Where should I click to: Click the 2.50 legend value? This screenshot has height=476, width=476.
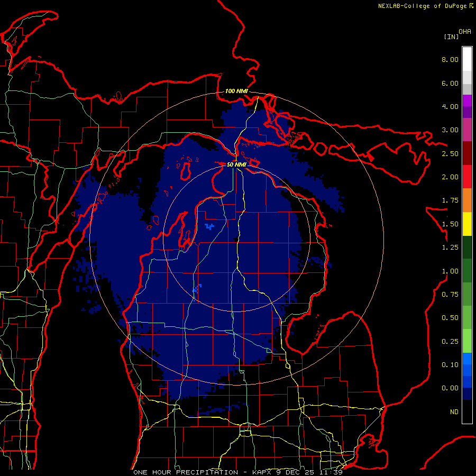450,153
